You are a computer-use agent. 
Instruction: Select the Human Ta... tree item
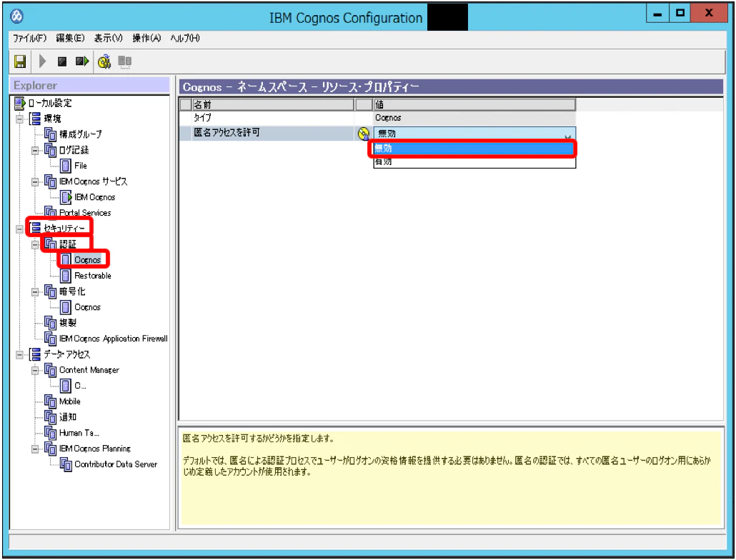tap(79, 433)
